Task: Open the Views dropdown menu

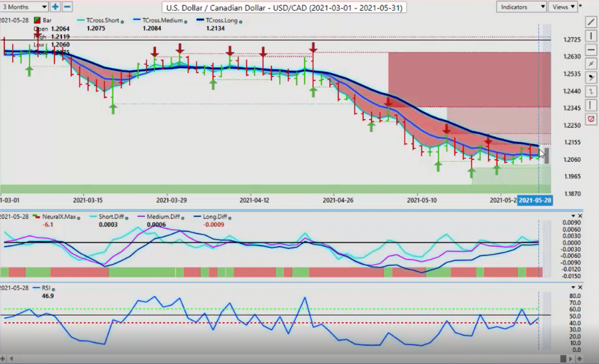Action: pos(564,7)
